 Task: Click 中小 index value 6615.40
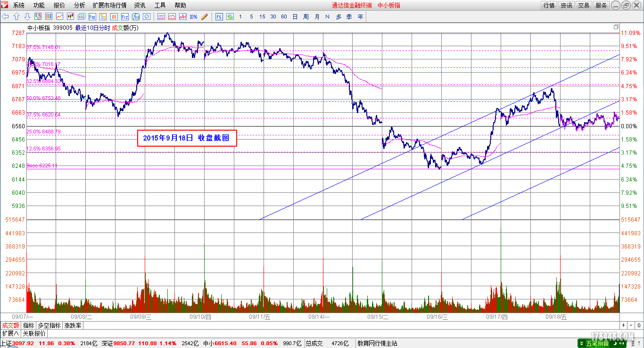click(225, 343)
